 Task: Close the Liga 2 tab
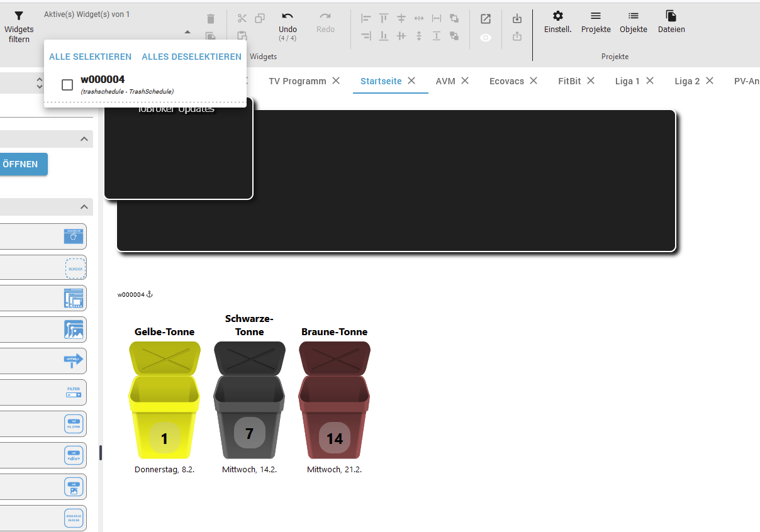(710, 80)
